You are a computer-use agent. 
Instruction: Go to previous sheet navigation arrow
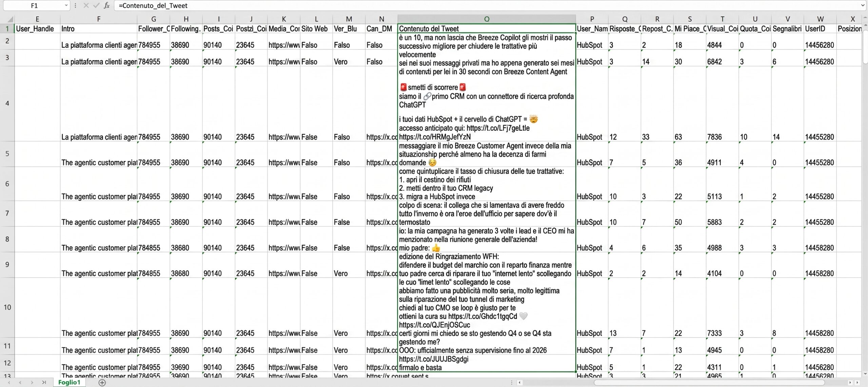click(20, 383)
